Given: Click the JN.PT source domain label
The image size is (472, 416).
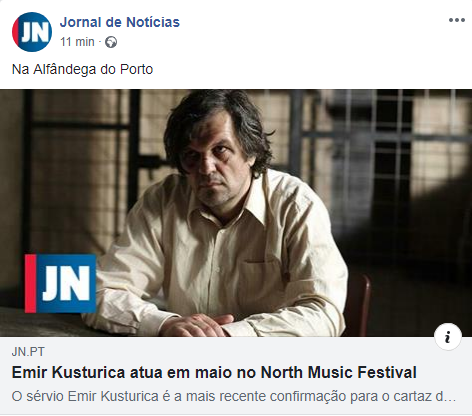Looking at the screenshot, I should tap(28, 352).
